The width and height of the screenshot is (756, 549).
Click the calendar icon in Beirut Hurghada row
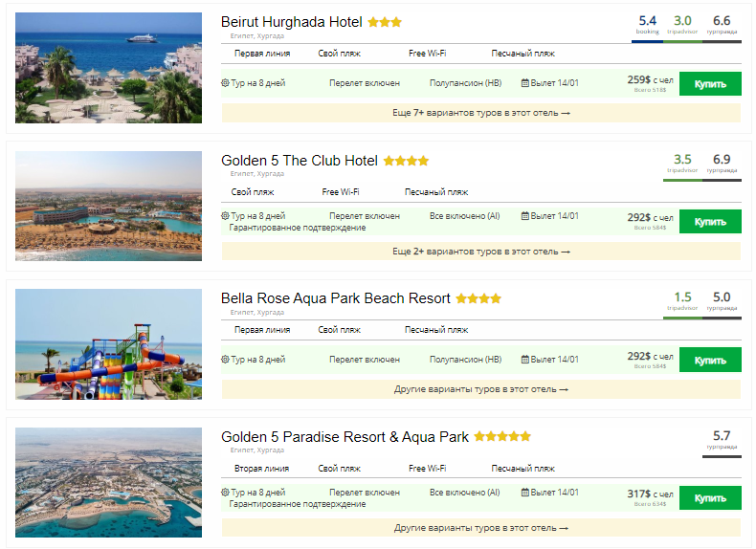[525, 83]
